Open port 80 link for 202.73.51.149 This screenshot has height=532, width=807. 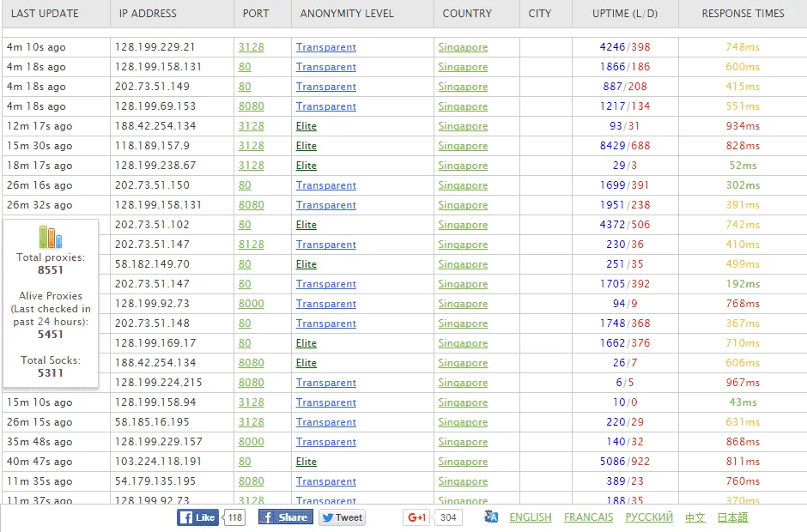tap(245, 87)
